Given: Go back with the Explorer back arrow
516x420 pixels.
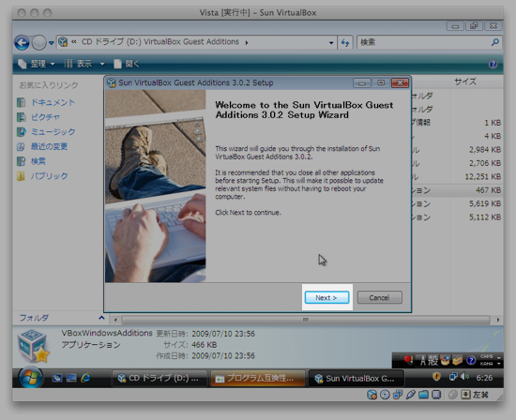Looking at the screenshot, I should point(22,43).
